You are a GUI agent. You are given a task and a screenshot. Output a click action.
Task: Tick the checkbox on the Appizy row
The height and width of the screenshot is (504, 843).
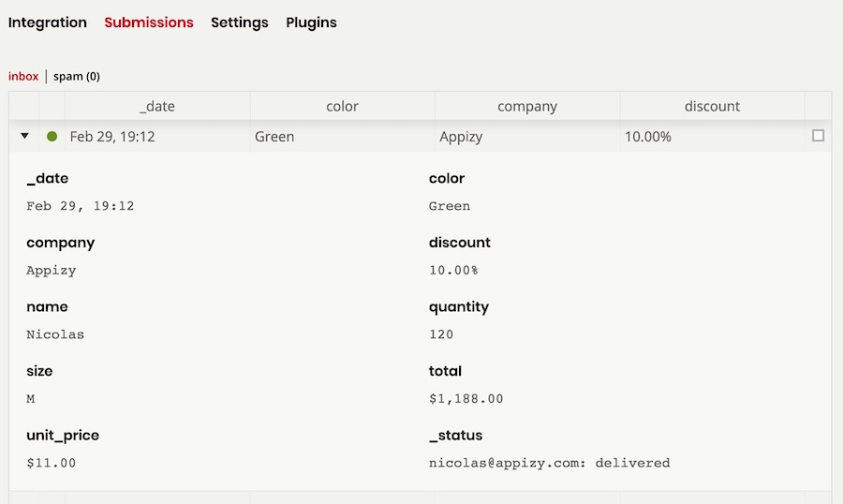[x=818, y=136]
